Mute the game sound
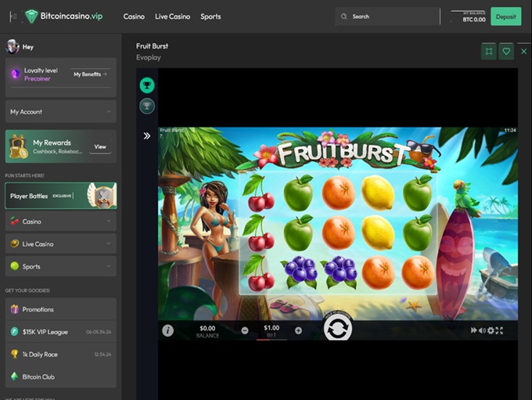This screenshot has width=532, height=400. coord(482,330)
